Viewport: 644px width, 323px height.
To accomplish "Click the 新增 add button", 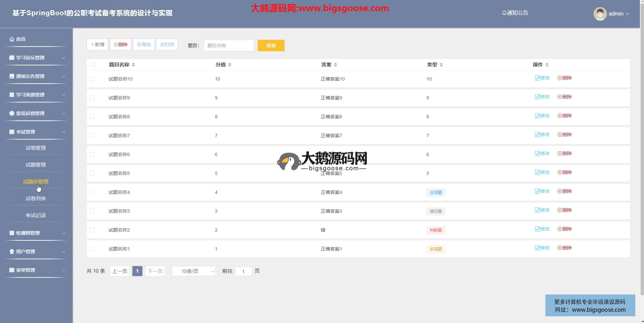I will (x=97, y=45).
